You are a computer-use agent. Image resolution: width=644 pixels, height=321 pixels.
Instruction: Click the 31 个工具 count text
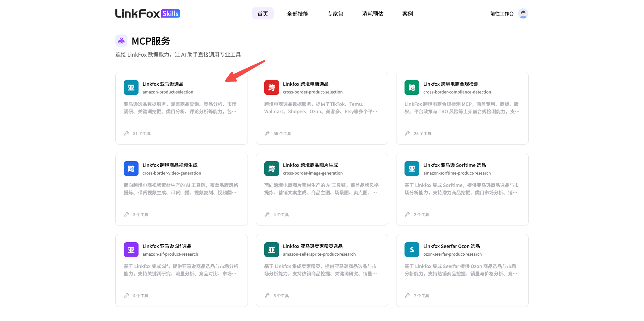(x=142, y=133)
